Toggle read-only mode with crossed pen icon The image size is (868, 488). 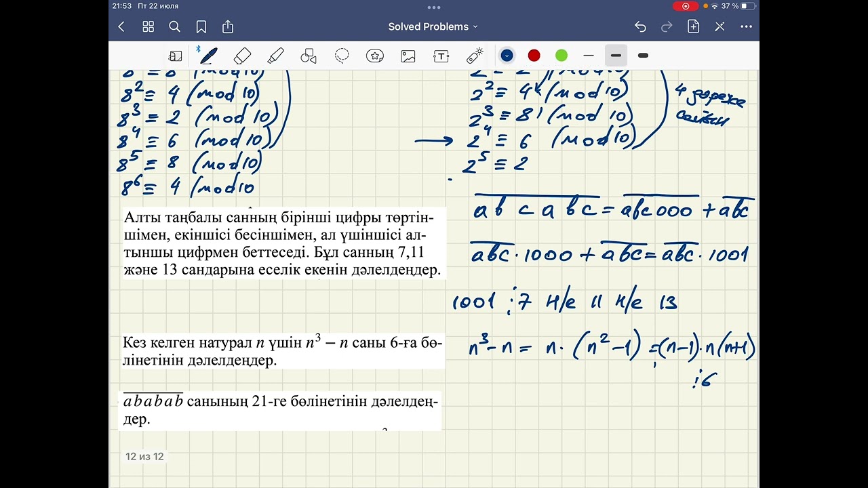click(x=719, y=27)
